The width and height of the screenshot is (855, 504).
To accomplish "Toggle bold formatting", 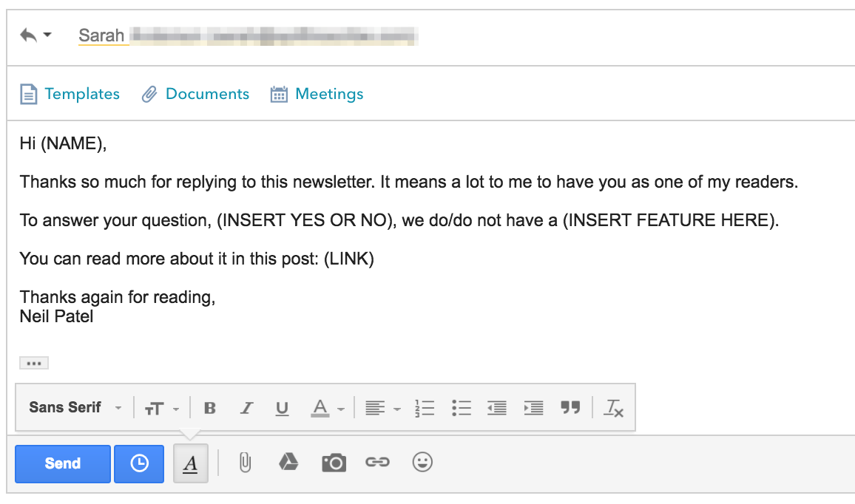I will (210, 407).
